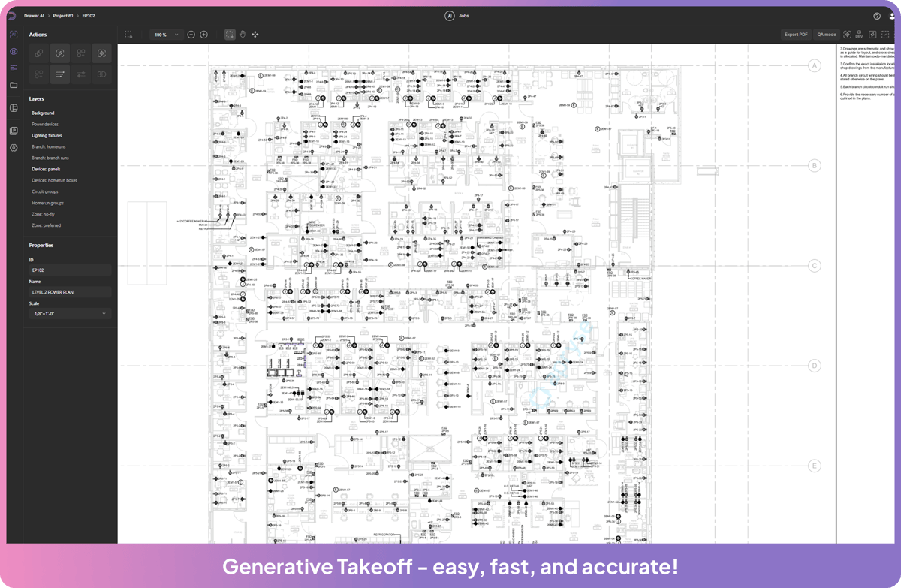Screen dimensions: 901x588
Task: Open the Scale dropdown in Properties
Action: [x=70, y=313]
